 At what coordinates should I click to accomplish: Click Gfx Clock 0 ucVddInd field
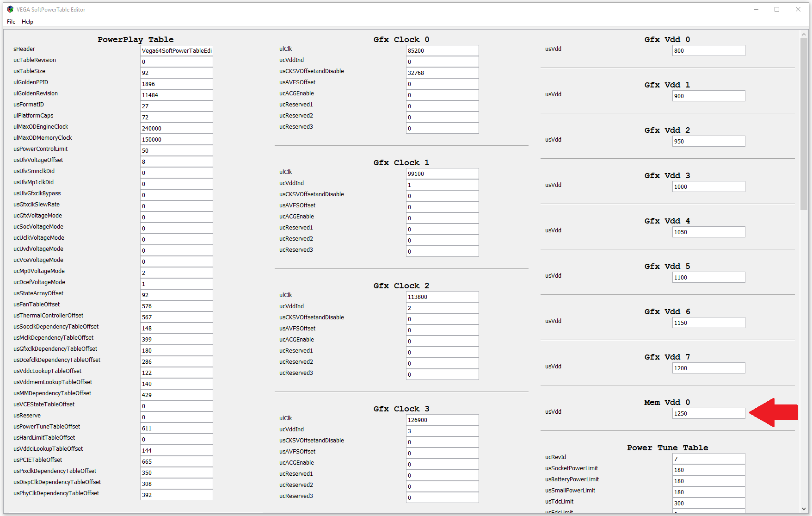point(443,62)
